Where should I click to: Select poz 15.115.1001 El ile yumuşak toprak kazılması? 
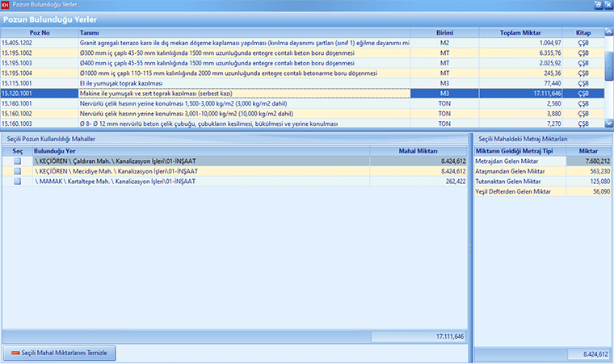[242, 83]
